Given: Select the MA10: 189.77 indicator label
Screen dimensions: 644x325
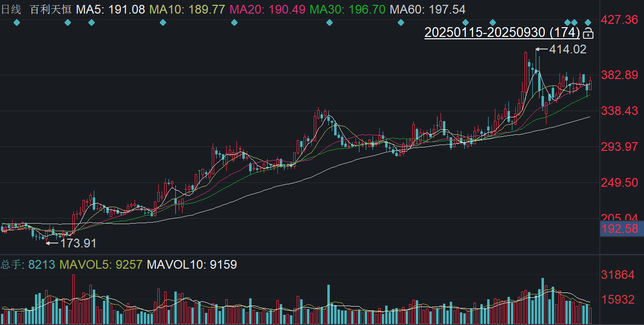Looking at the screenshot, I should [x=187, y=9].
